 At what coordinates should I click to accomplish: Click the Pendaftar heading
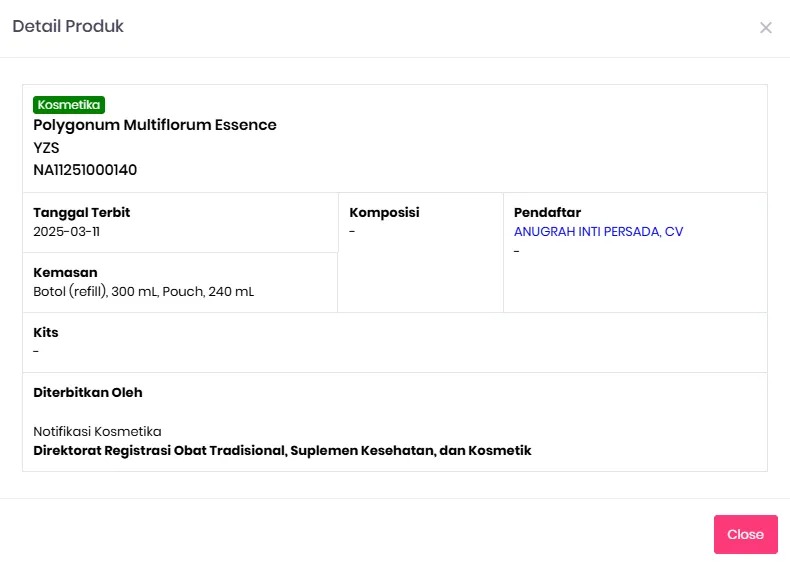point(547,213)
